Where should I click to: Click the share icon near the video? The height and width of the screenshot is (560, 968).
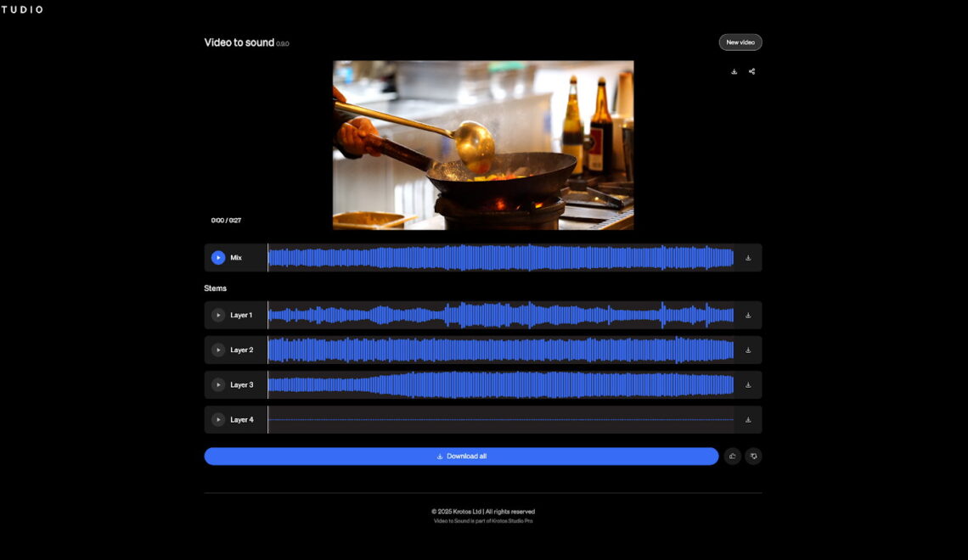pyautogui.click(x=752, y=71)
